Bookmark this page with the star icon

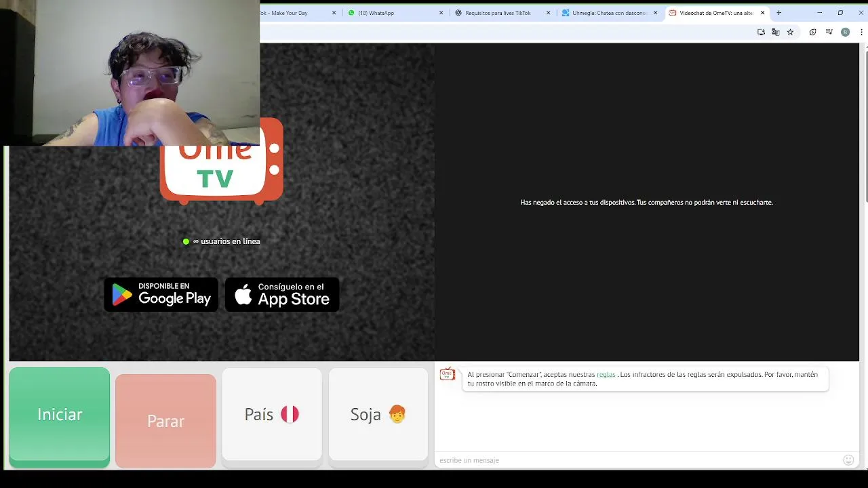[x=790, y=32]
